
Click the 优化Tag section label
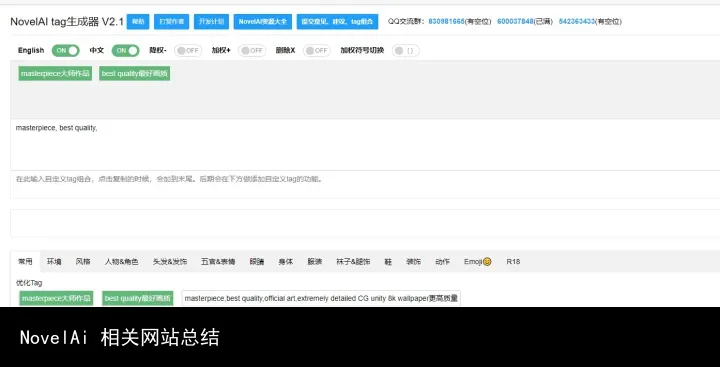29,283
